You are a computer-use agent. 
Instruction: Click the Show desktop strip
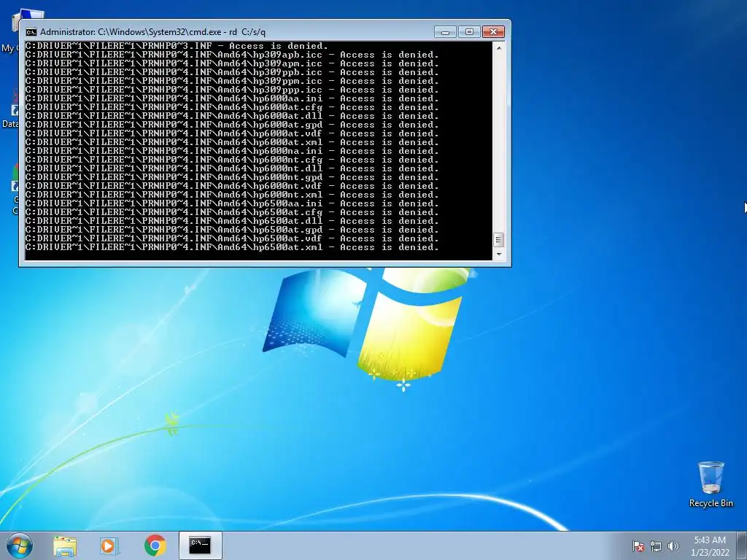[742, 545]
